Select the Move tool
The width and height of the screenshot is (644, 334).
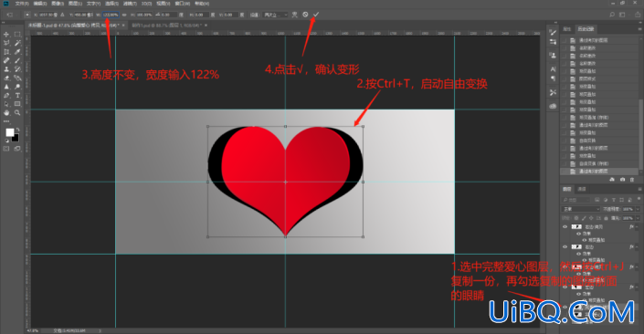tap(6, 34)
